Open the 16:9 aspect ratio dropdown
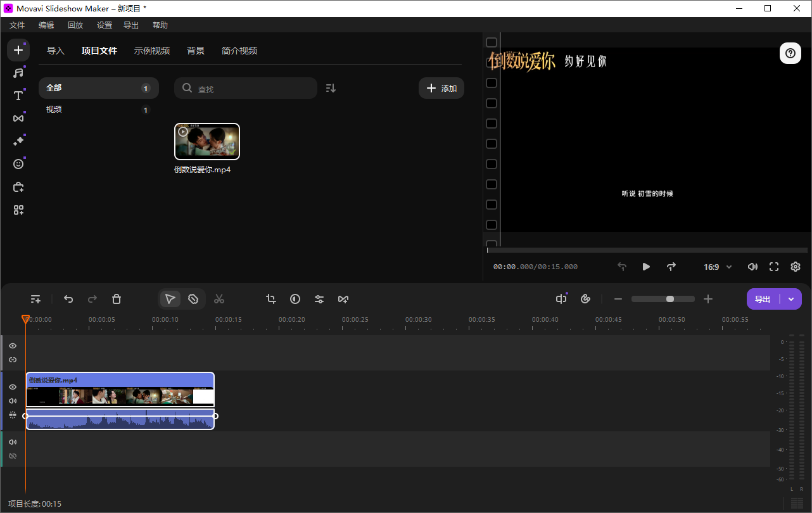 coord(718,267)
